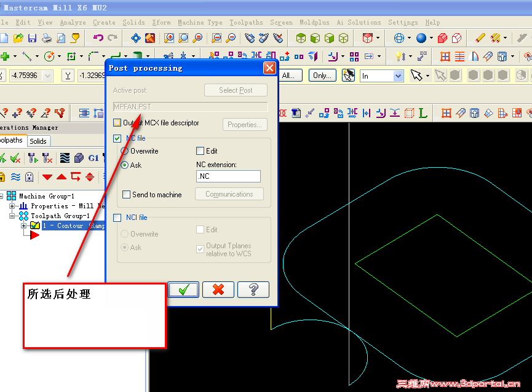Check Output MCX file descriptor

(x=117, y=123)
